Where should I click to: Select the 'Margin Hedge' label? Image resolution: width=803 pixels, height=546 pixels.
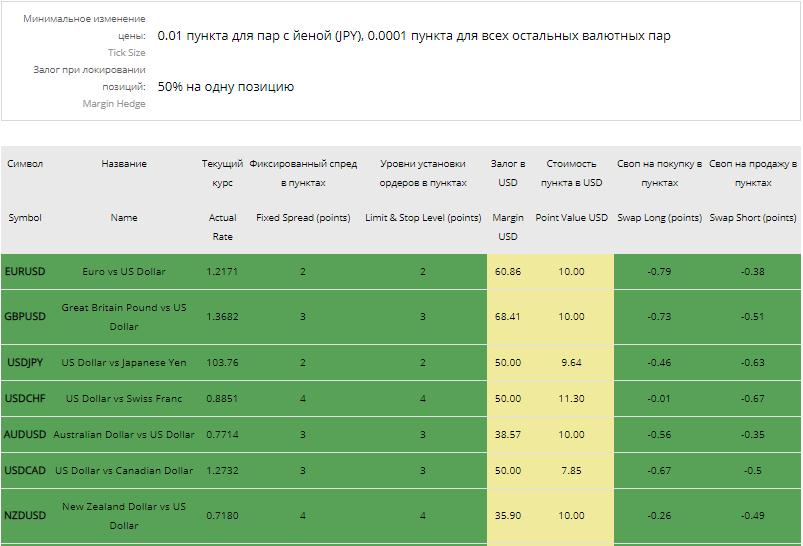point(113,104)
